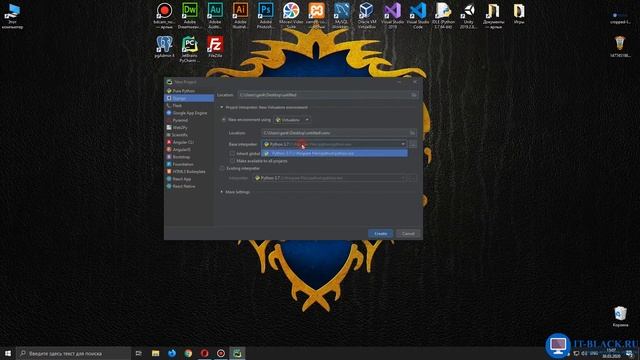
Task: Open Bandicam recorder desktop shortcut
Action: pos(164,16)
